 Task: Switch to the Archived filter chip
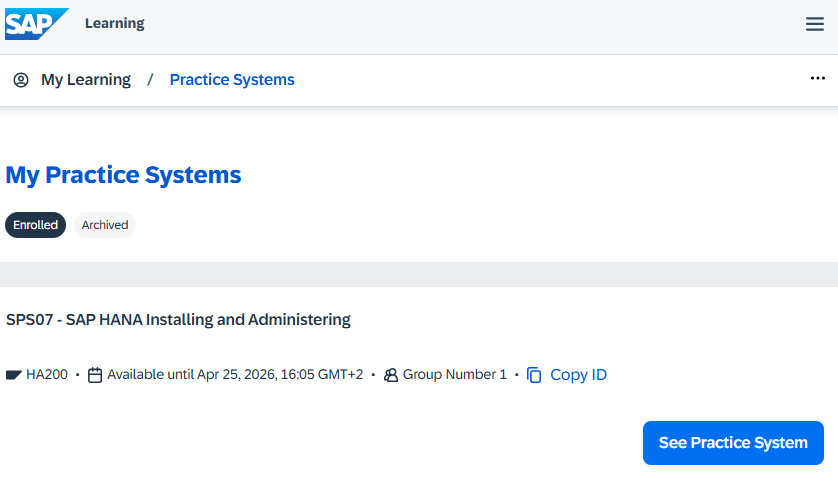(x=105, y=225)
